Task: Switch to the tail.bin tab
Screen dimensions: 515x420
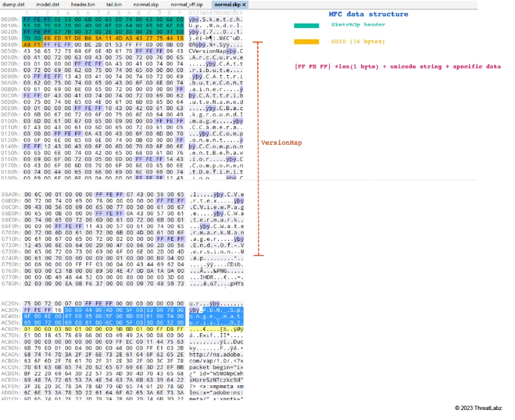Action: [113, 4]
